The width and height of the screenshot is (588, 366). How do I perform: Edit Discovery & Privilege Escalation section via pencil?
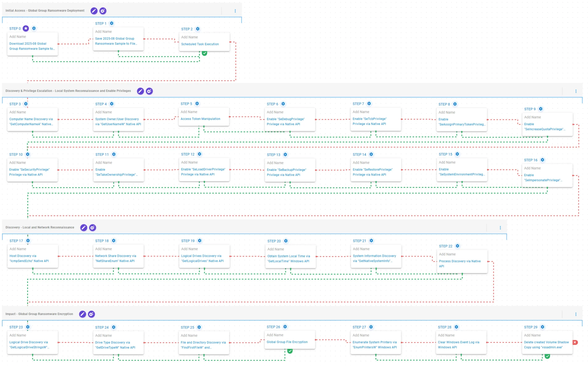pyautogui.click(x=140, y=91)
